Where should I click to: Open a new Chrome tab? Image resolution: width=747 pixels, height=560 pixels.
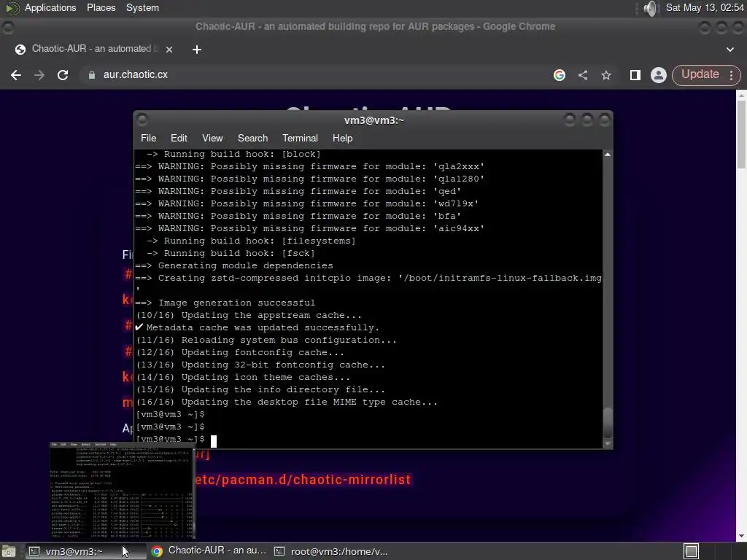pos(197,50)
